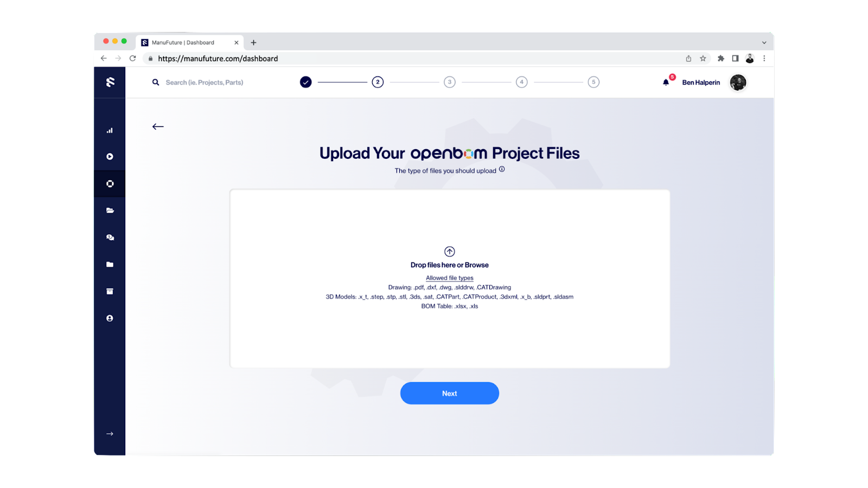
Task: Click the 3D Models file types line
Action: coord(450,297)
